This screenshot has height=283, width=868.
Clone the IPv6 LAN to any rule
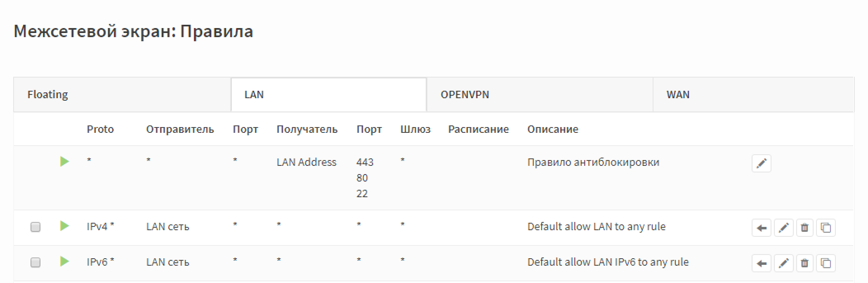click(x=826, y=263)
